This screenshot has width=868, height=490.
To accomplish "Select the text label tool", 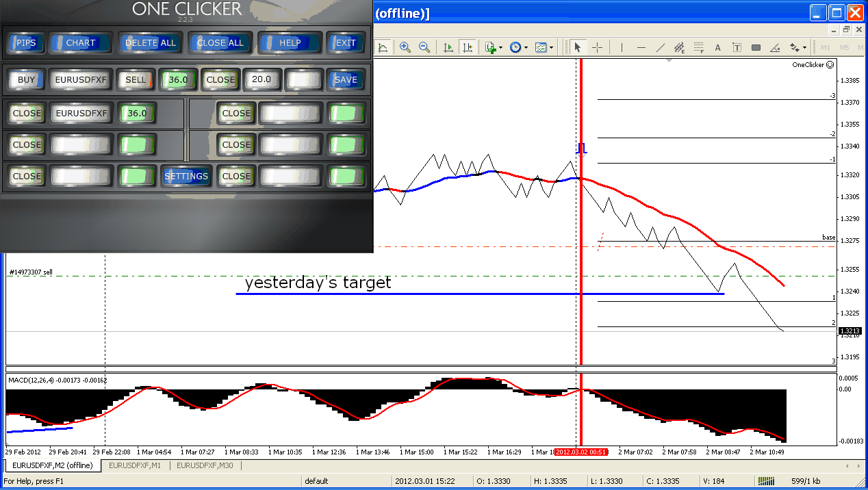I will (737, 47).
